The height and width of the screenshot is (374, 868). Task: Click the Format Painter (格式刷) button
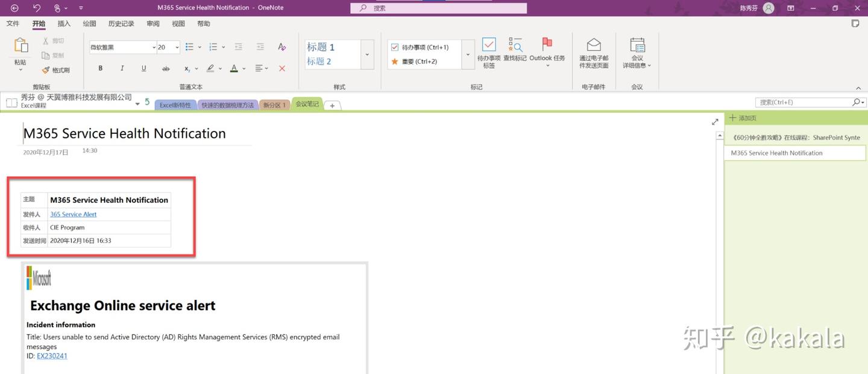point(55,70)
